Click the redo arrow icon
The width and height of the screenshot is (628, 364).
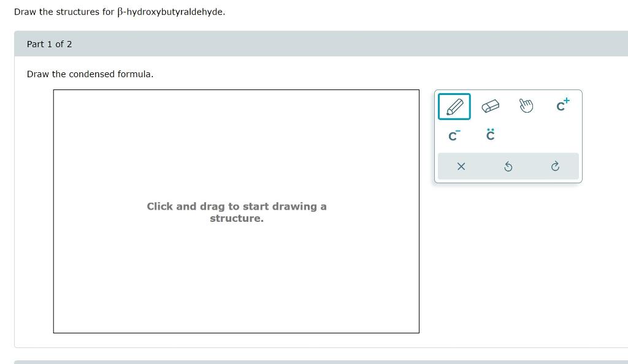[555, 166]
